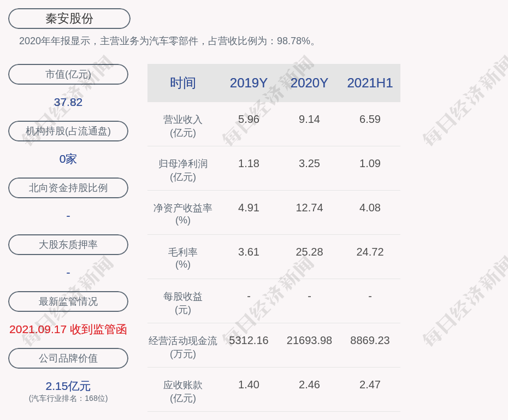508x420 pixels.
Task: Click the 2019Y column header
Action: point(249,83)
